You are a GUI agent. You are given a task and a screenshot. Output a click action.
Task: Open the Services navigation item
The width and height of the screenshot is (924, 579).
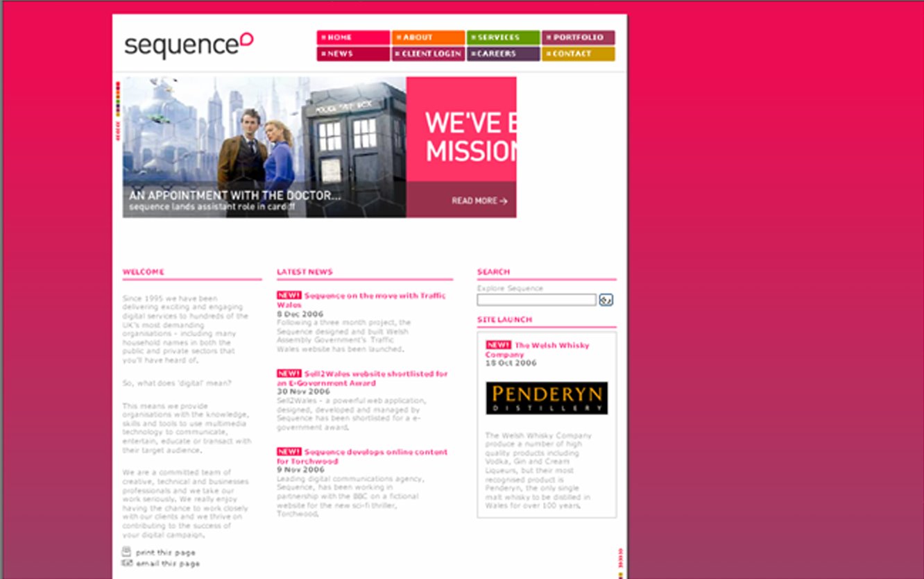coord(503,37)
